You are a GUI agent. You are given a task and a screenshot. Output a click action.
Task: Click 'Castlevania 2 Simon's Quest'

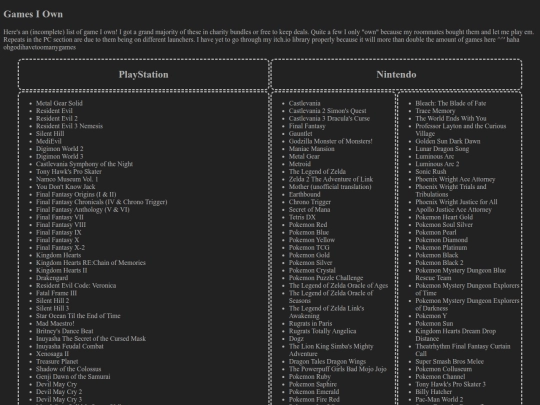click(x=328, y=111)
